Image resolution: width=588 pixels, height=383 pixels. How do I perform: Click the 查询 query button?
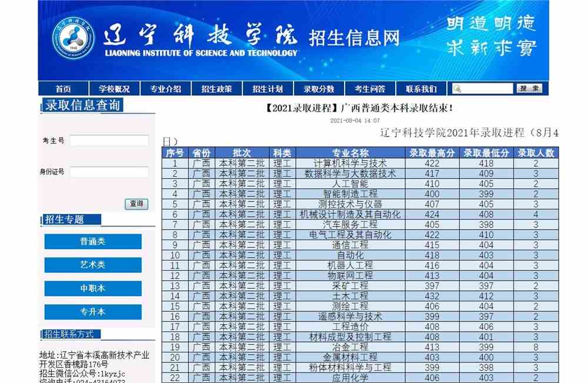[x=136, y=204]
